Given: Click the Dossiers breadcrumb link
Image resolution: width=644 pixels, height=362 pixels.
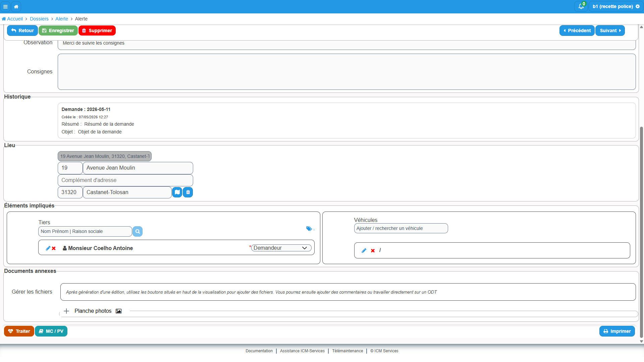Looking at the screenshot, I should 39,19.
